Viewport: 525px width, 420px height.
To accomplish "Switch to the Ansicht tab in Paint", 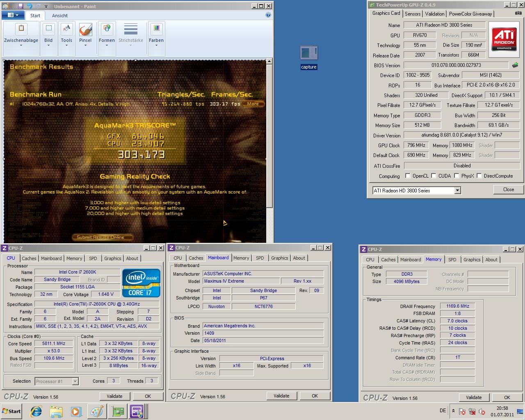I will [60, 16].
